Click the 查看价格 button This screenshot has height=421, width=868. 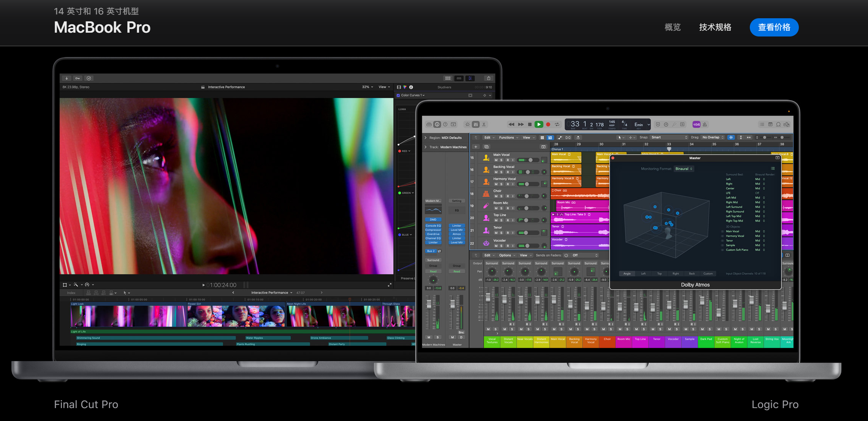774,27
